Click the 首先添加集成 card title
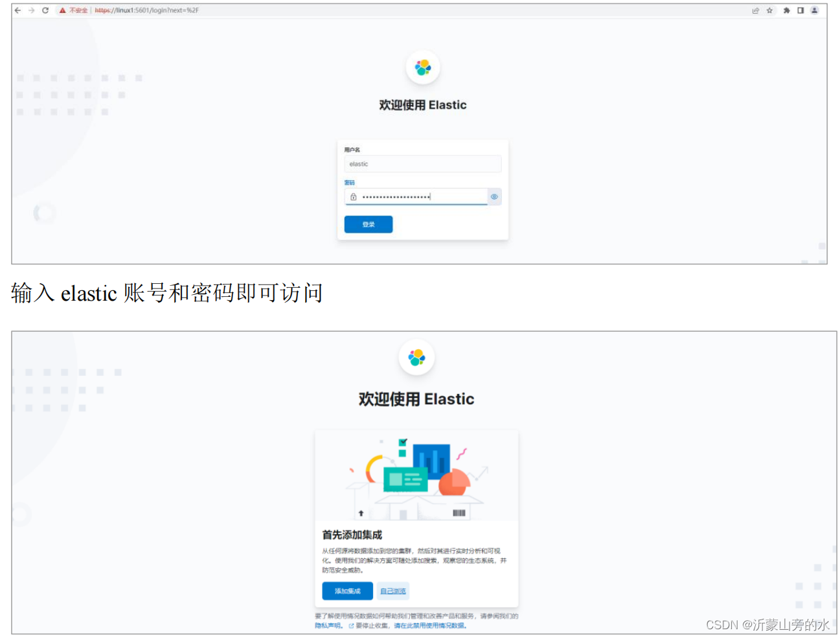 click(352, 535)
